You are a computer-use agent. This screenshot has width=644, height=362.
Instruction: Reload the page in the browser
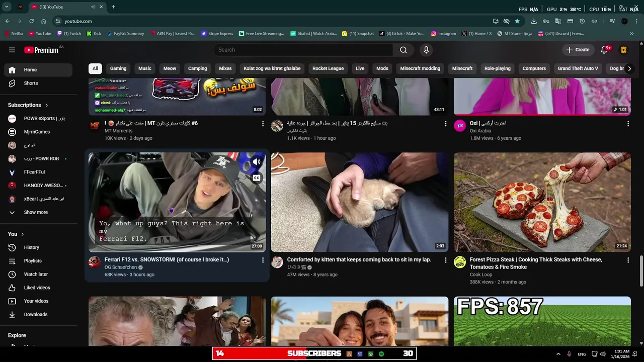(x=31, y=21)
